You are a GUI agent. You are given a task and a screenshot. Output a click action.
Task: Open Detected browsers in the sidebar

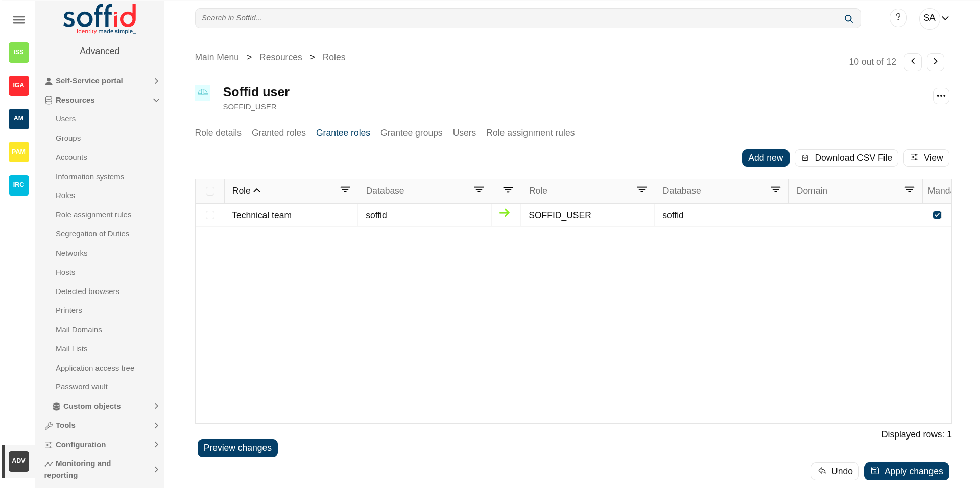(87, 291)
